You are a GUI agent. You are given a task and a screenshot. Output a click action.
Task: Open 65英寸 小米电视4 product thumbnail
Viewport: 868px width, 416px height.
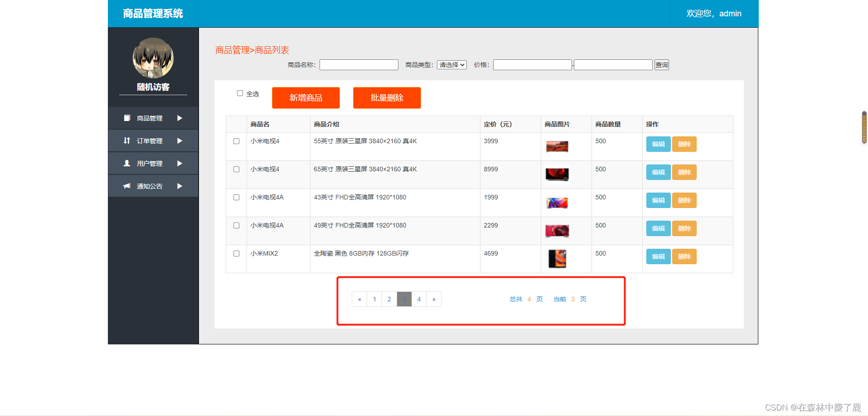click(x=557, y=174)
